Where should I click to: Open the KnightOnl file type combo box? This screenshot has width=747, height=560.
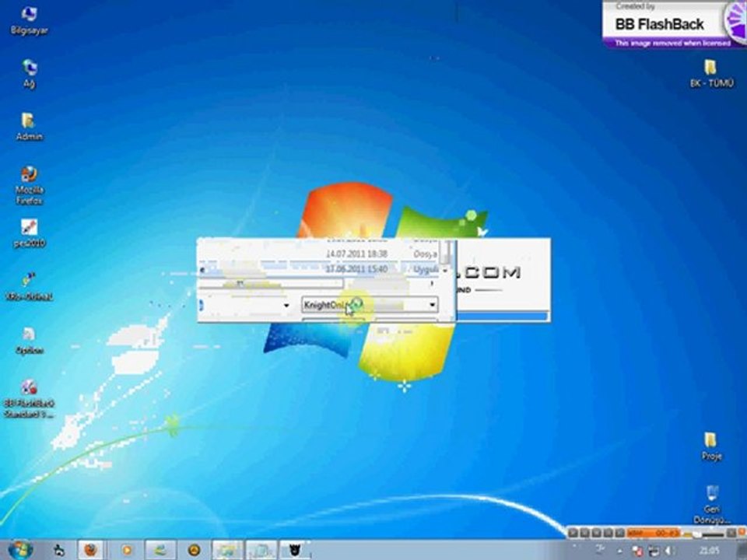[x=370, y=305]
